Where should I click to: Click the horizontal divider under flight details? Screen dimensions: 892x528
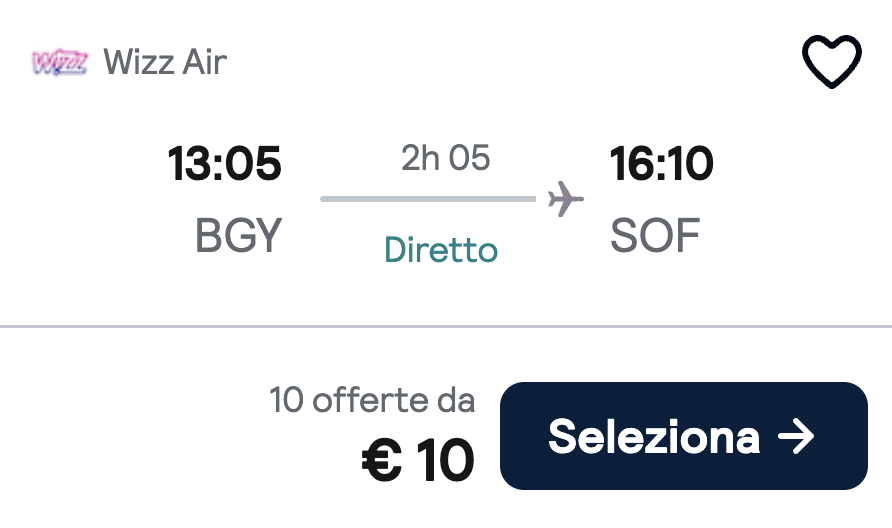click(446, 326)
